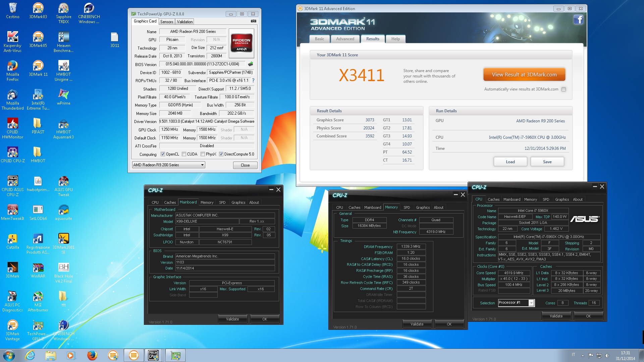Click DRAM Frequency value 1339.3 MHz
This screenshot has width=644, height=362.
coord(411,246)
